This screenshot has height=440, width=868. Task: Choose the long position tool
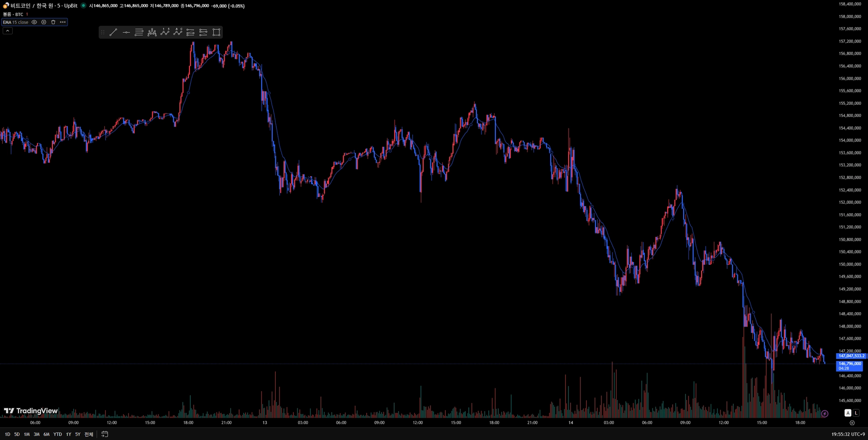[190, 32]
